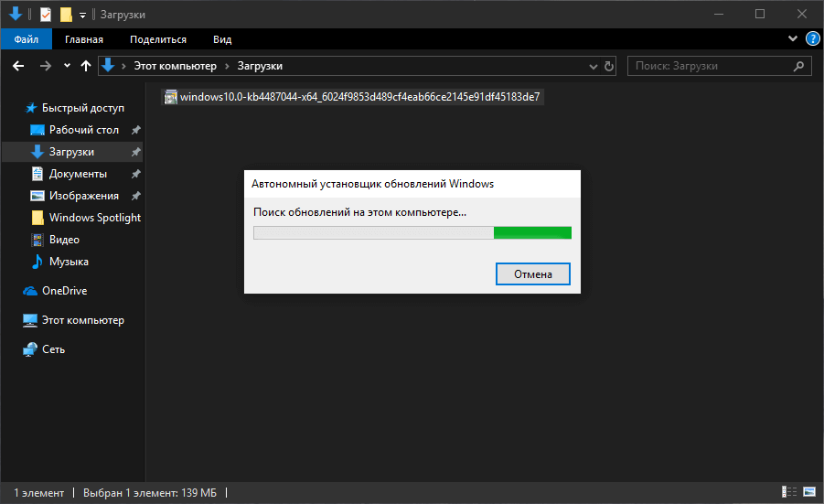Open address bar history dropdown
The height and width of the screenshot is (504, 824).
(x=592, y=66)
